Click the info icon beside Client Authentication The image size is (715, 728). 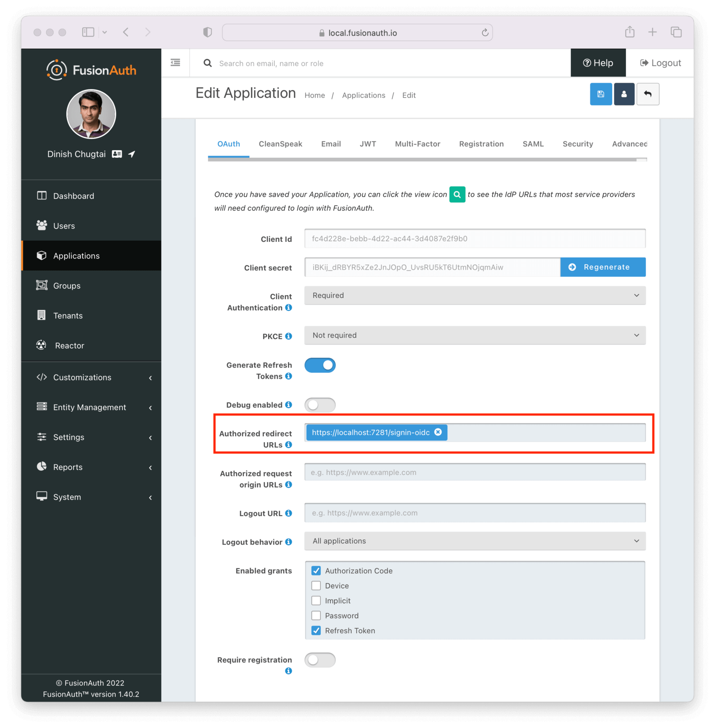[x=289, y=308]
